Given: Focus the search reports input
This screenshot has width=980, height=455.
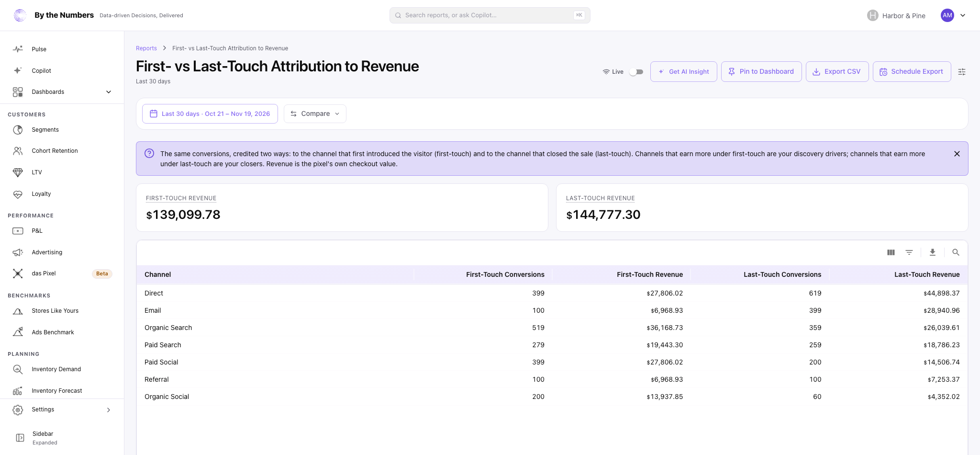Looking at the screenshot, I should point(490,15).
